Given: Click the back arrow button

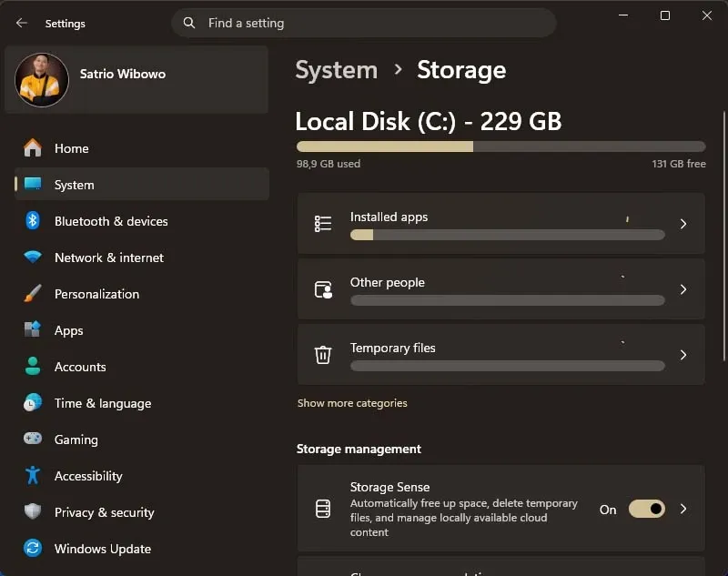Looking at the screenshot, I should point(20,24).
